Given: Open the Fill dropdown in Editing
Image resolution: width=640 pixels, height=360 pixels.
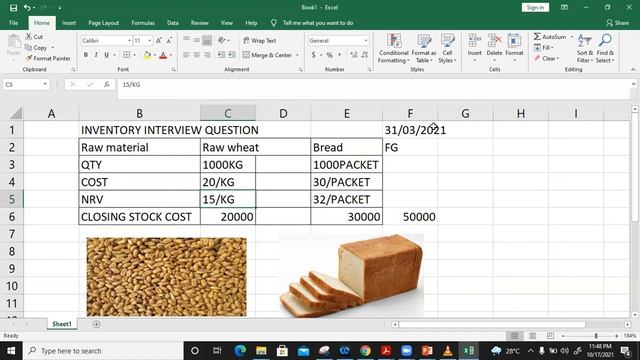Looking at the screenshot, I should (544, 48).
